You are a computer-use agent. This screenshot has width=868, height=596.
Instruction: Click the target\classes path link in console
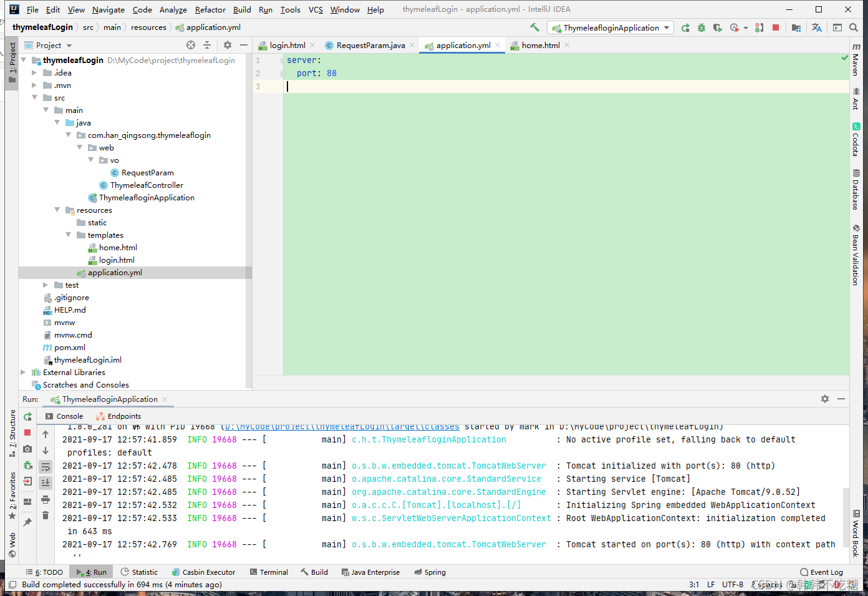[x=342, y=427]
